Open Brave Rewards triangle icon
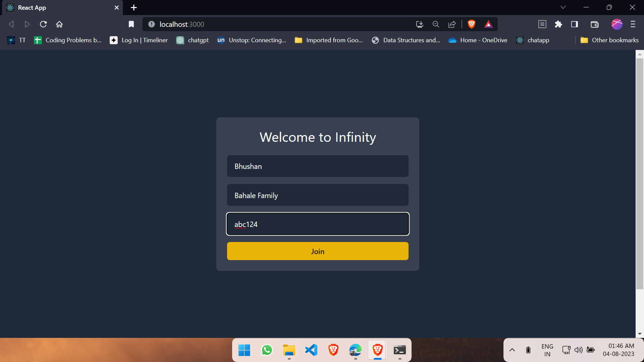Screen dimensions: 644x362 tap(489, 24)
